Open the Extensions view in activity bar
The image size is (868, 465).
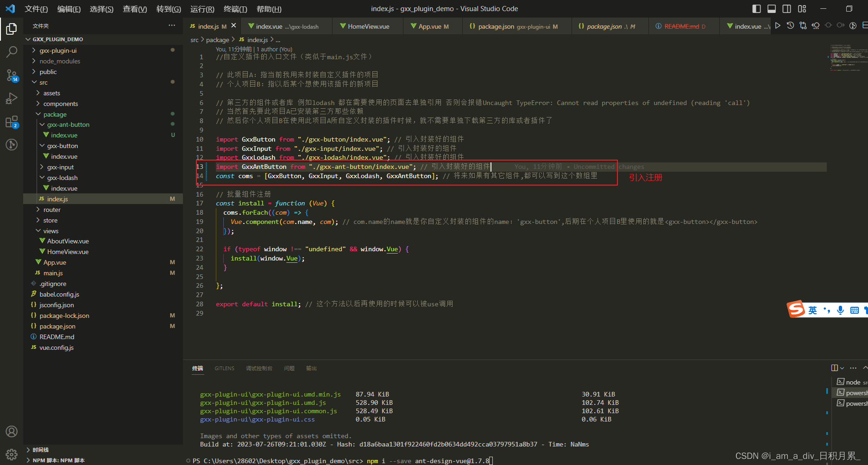pyautogui.click(x=11, y=122)
